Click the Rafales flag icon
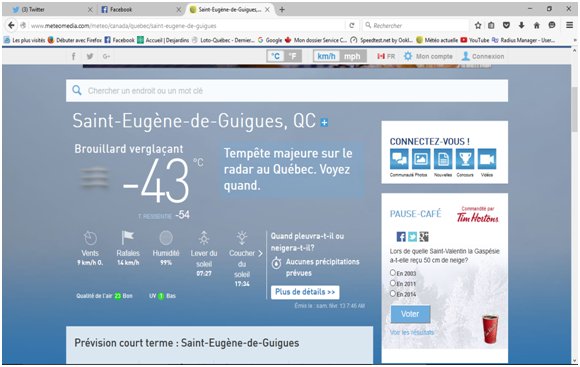This screenshot has height=367, width=580. (x=128, y=238)
